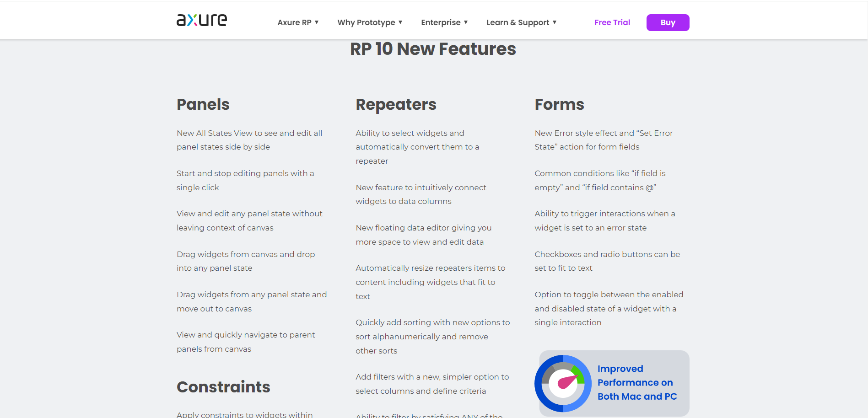The width and height of the screenshot is (868, 418).
Task: Select "Ability to trigger interactions" text
Action: [x=605, y=220]
